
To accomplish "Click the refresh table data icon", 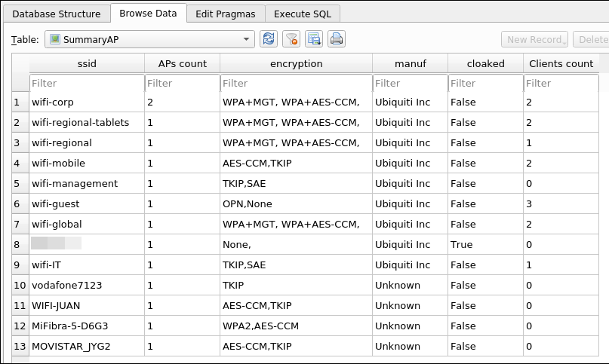I will click(269, 39).
